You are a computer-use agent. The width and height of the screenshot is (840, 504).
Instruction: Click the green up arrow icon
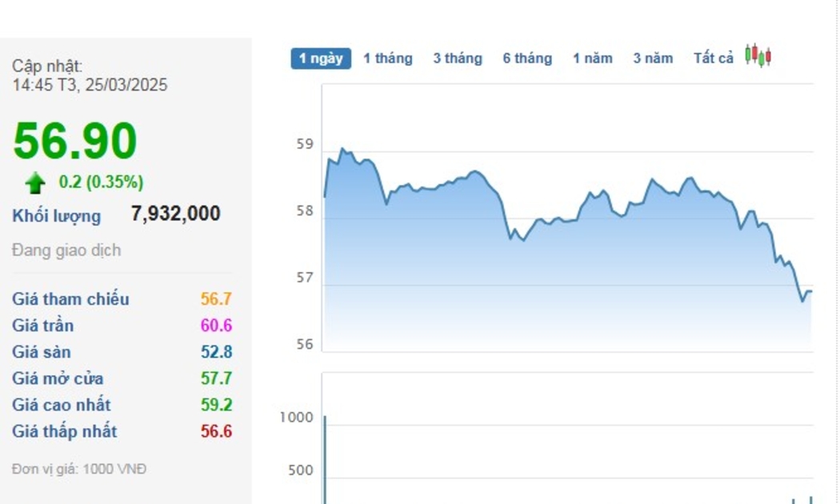(x=35, y=183)
